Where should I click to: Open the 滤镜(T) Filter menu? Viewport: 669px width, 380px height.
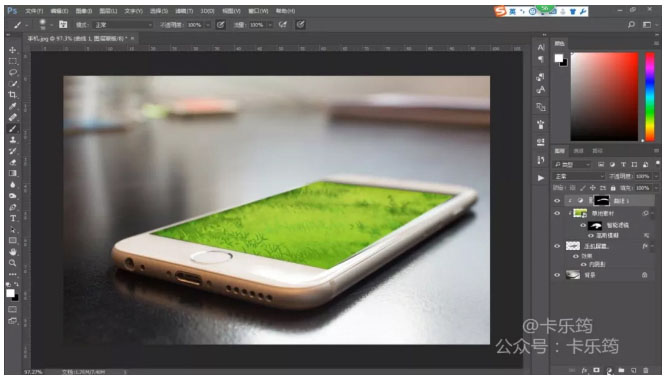click(x=184, y=11)
